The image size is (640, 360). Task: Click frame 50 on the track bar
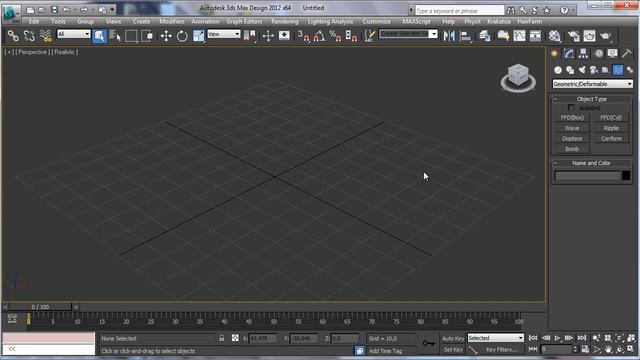point(273,322)
